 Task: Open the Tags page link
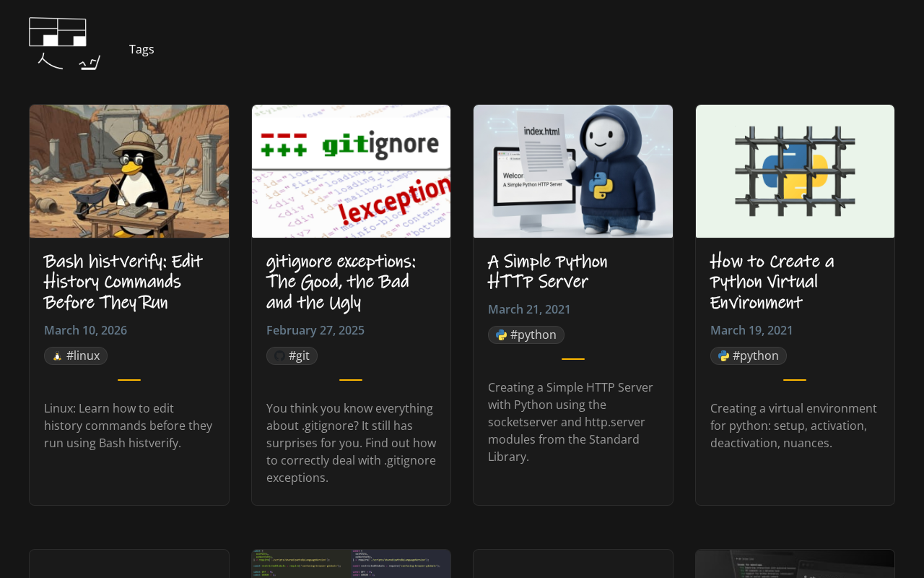(x=141, y=49)
